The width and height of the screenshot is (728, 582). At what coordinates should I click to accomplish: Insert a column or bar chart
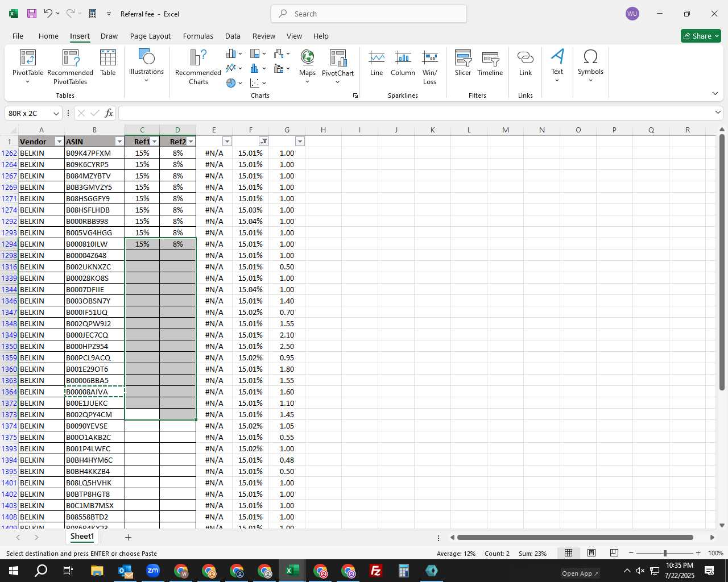coord(234,53)
